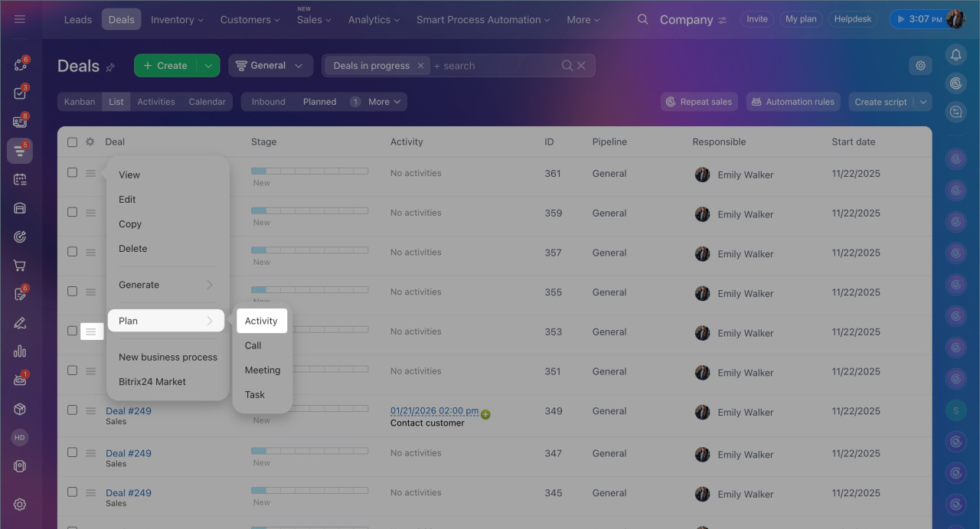Open the online store cart sidebar icon
Screen dimensions: 980x529
click(20, 266)
